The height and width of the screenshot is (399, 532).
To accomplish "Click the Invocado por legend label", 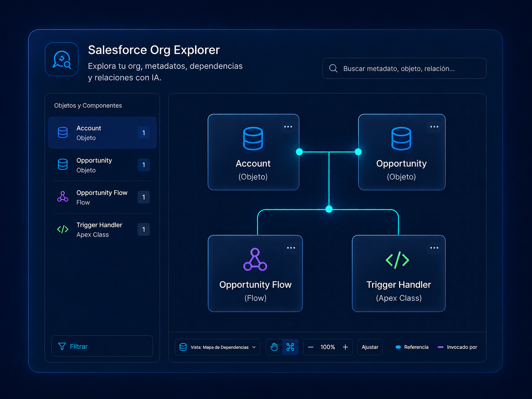I will 462,347.
